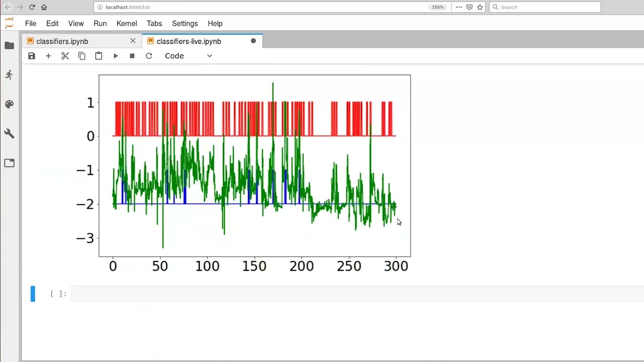The width and height of the screenshot is (644, 362).
Task: Go to the browser home page icon
Action: [44, 7]
